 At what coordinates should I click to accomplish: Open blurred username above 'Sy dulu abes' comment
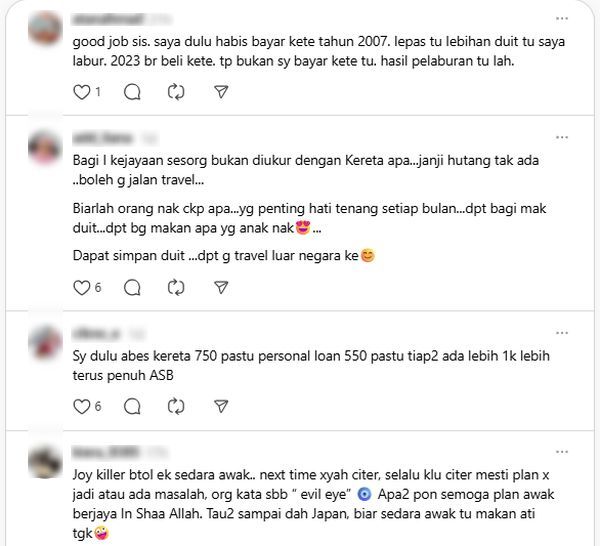pos(96,334)
